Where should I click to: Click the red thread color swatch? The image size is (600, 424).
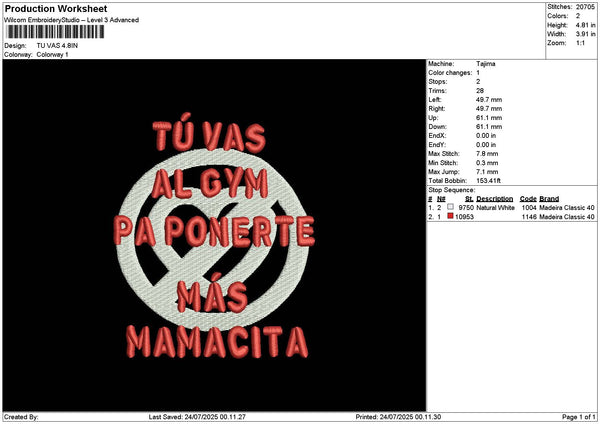(450, 216)
